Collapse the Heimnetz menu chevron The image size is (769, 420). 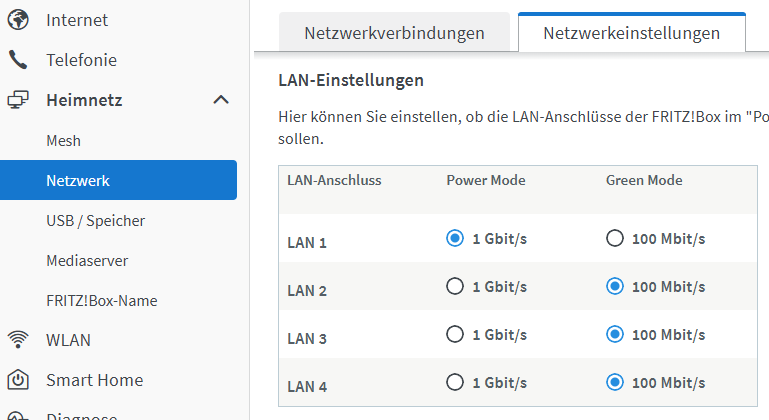pyautogui.click(x=221, y=100)
